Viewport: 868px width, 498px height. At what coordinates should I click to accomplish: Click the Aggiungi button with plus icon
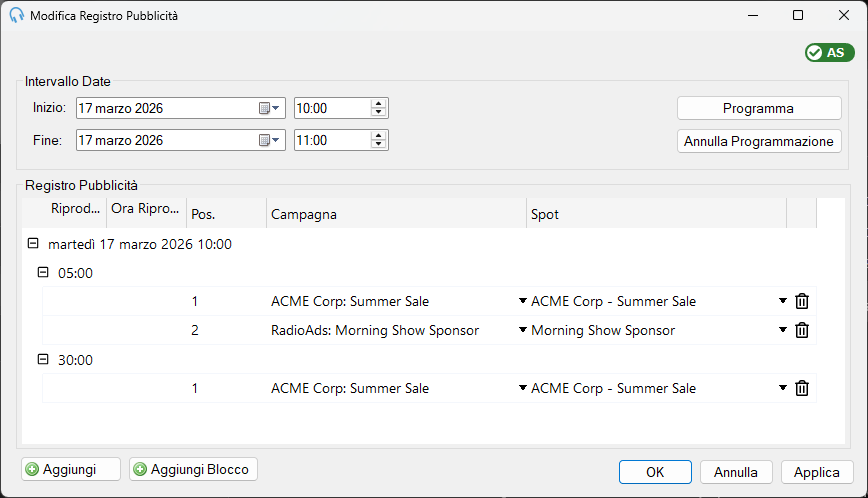point(71,469)
